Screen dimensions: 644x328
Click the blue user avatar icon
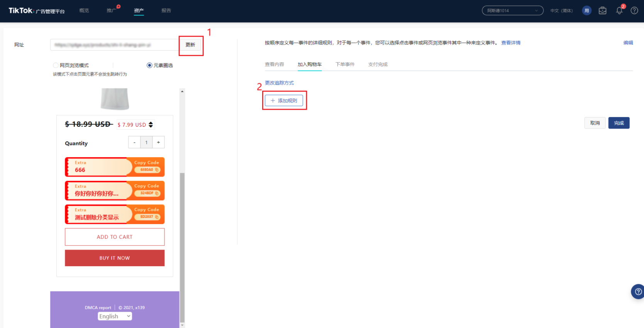pyautogui.click(x=586, y=11)
